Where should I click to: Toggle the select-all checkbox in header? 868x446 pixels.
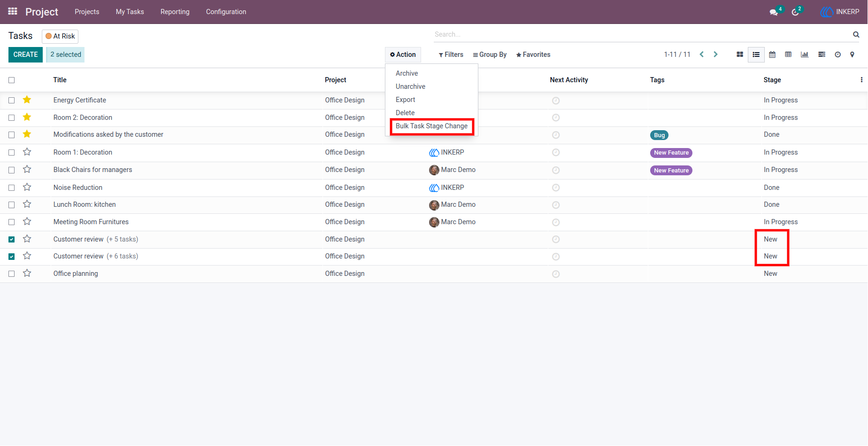[x=12, y=80]
